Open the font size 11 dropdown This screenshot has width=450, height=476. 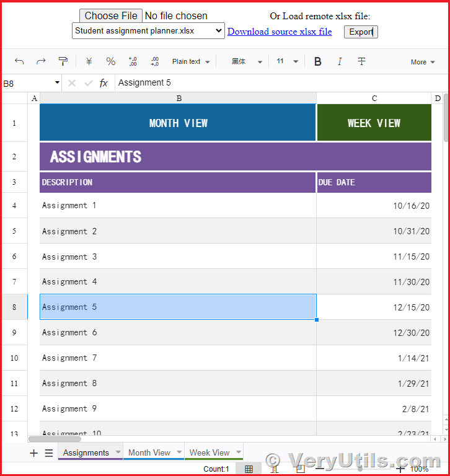(x=287, y=61)
